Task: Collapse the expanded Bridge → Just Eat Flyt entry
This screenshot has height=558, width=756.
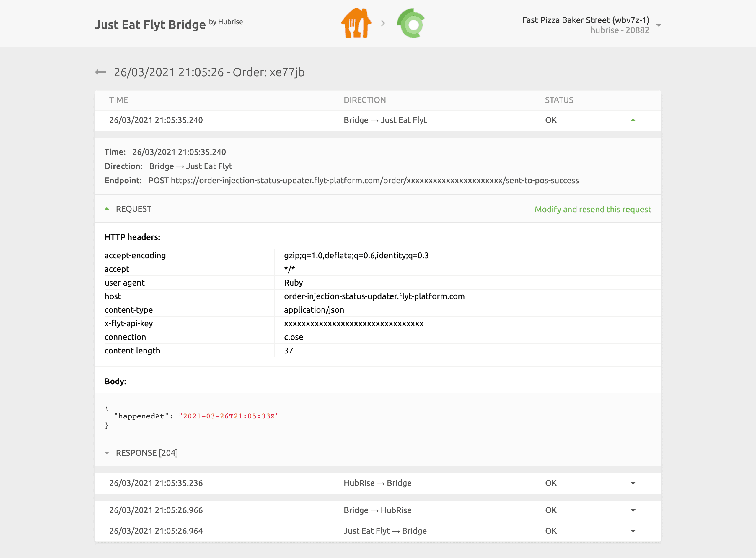Action: click(634, 120)
